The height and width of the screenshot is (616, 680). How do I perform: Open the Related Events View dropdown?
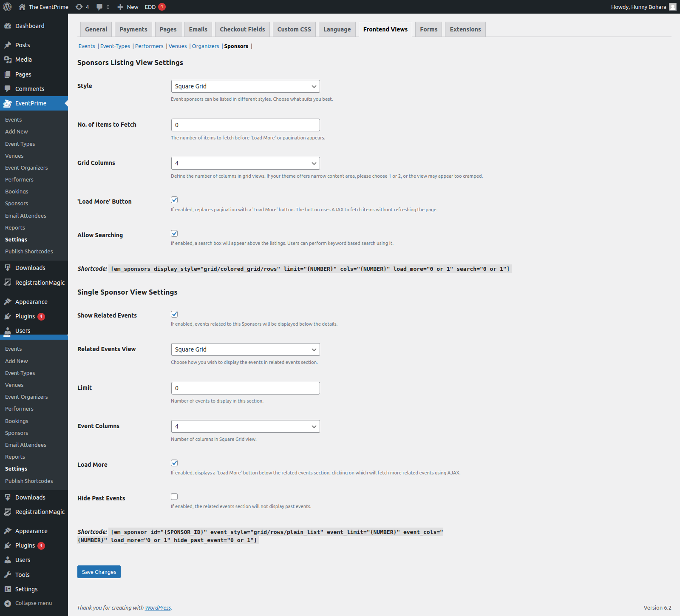(245, 349)
